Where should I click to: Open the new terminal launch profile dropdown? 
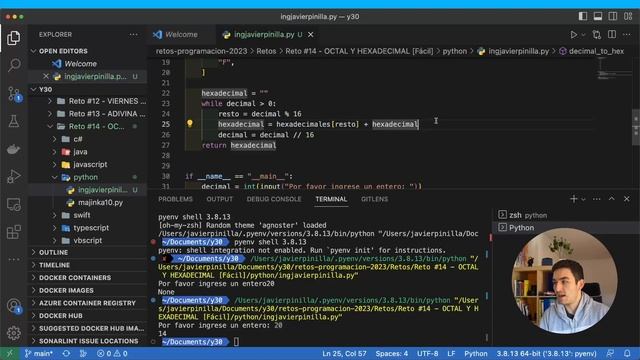tap(583, 199)
